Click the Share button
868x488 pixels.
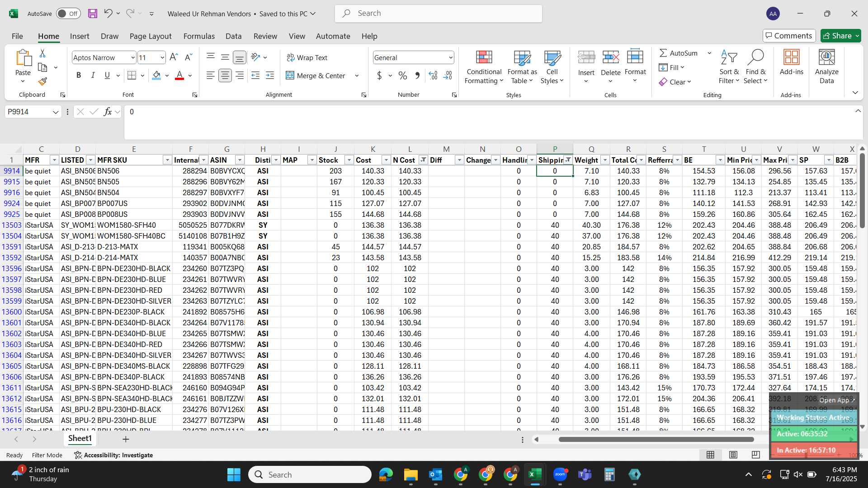click(x=840, y=36)
